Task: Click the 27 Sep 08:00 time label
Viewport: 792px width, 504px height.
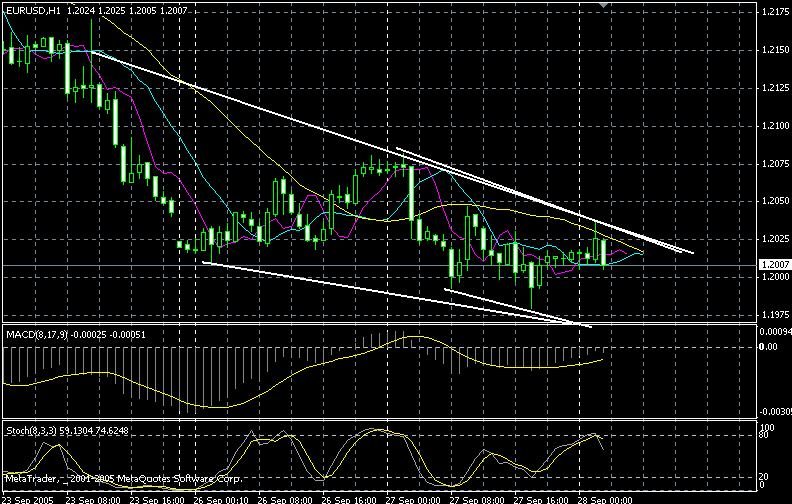Action: pyautogui.click(x=476, y=500)
